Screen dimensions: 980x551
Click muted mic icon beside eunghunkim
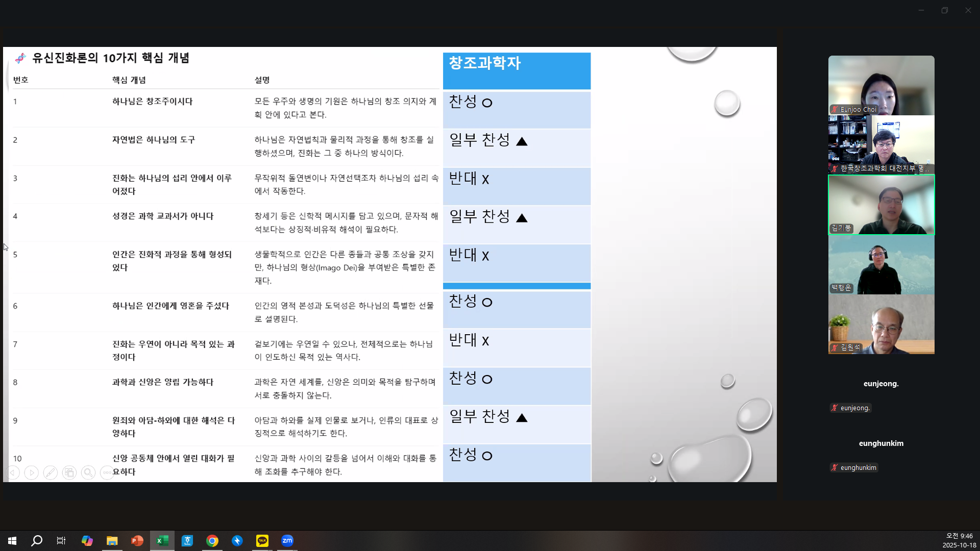[x=835, y=468]
